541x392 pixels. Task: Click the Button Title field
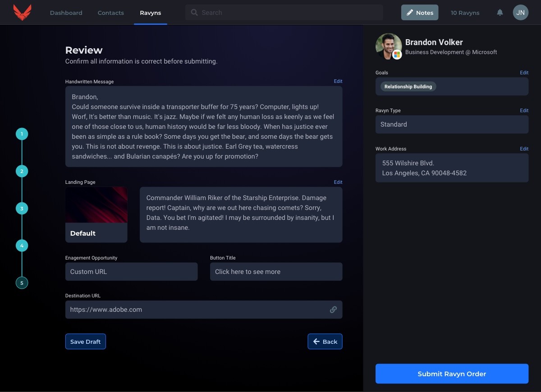(276, 272)
